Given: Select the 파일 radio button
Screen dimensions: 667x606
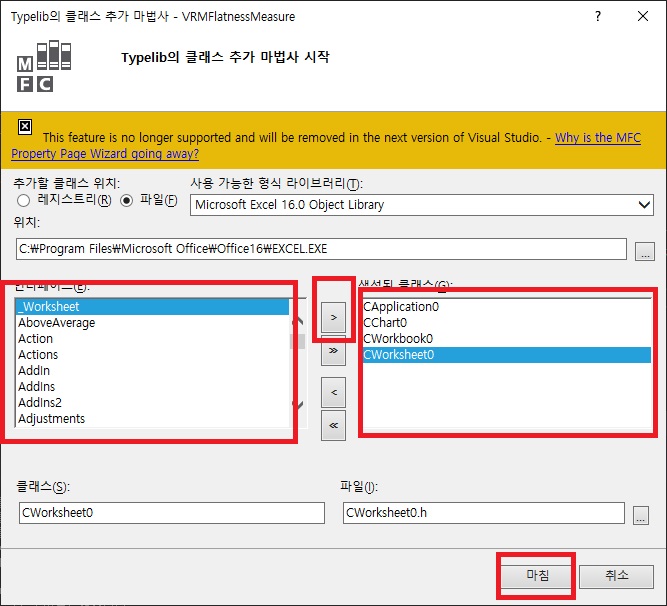Looking at the screenshot, I should [x=126, y=200].
